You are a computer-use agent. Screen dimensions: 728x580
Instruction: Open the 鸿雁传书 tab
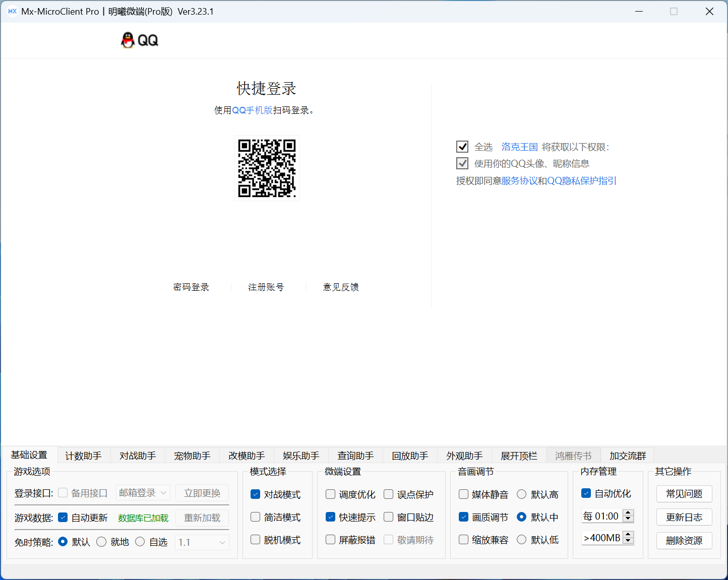[573, 456]
